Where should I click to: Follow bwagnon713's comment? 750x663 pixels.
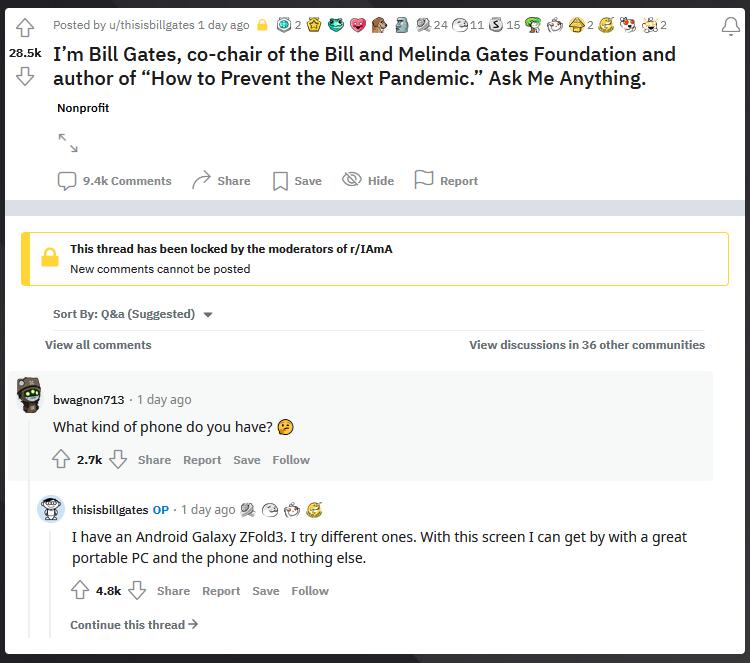[291, 460]
